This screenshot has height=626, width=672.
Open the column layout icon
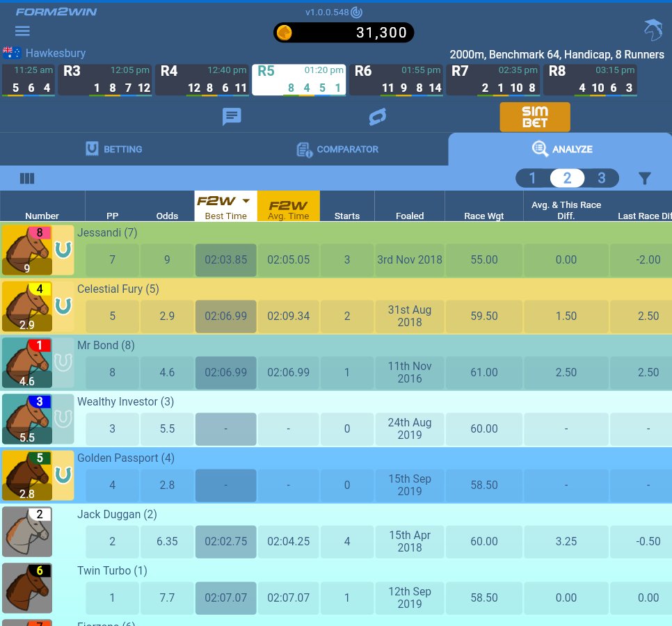coord(27,178)
